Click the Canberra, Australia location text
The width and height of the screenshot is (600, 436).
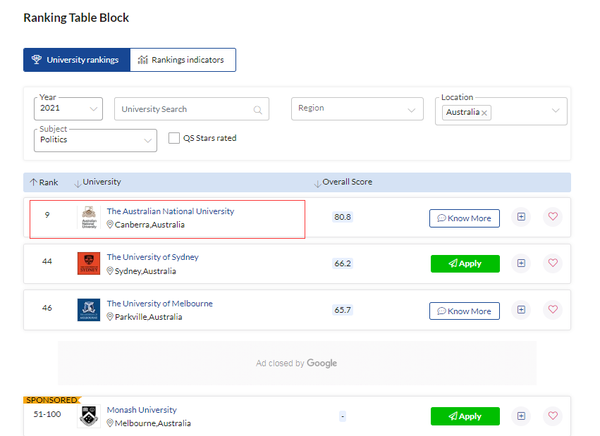150,225
